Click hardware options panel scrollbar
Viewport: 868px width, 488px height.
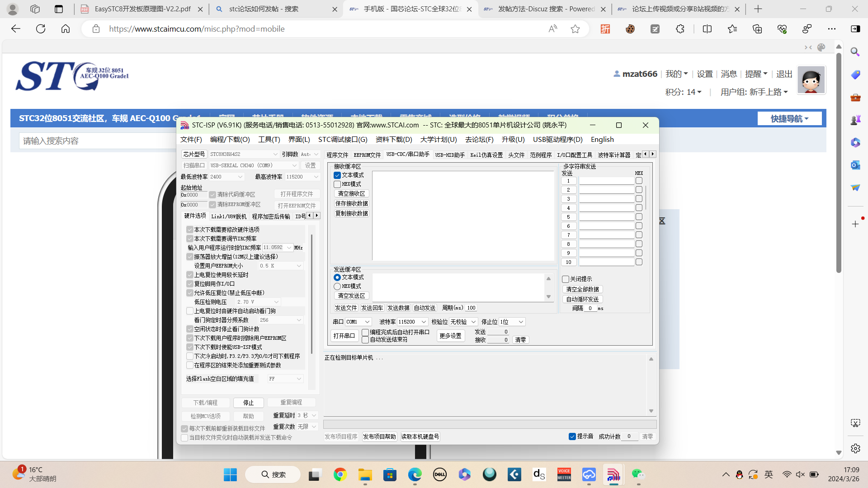click(x=311, y=294)
